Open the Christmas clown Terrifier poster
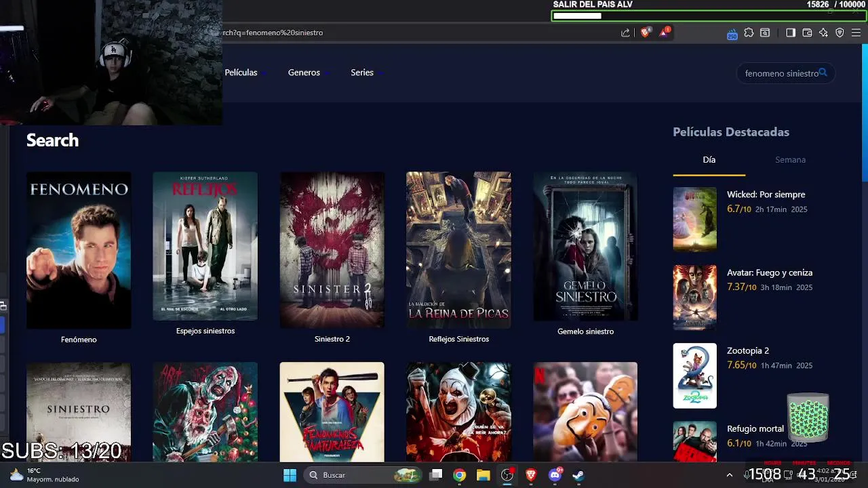The image size is (868, 488). point(205,411)
